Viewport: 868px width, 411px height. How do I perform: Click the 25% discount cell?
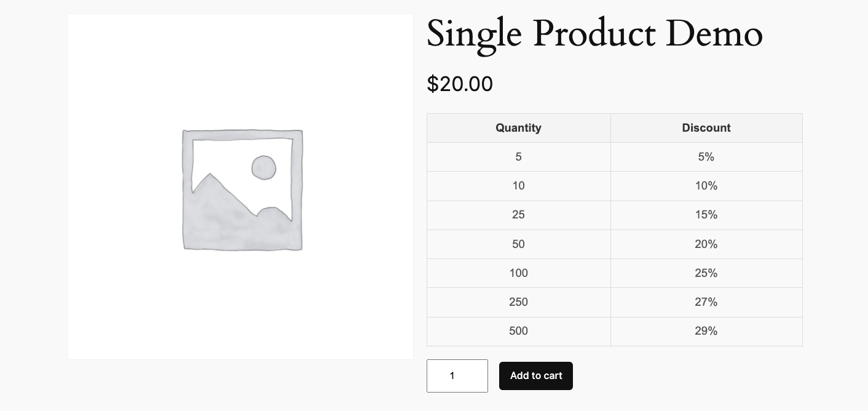click(706, 273)
